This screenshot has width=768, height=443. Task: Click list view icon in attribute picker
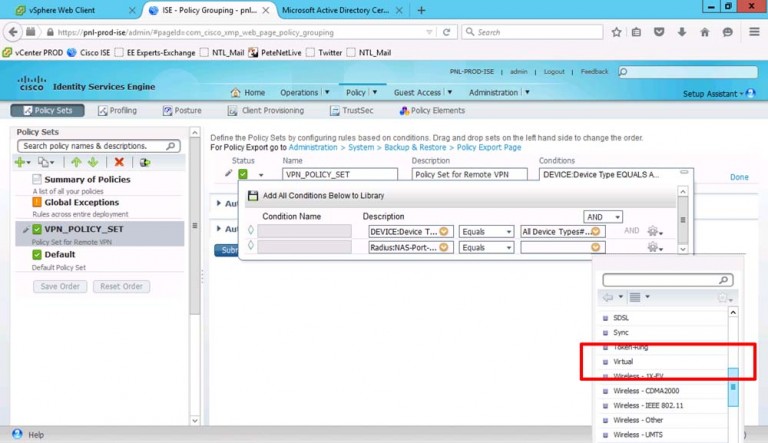tap(635, 297)
